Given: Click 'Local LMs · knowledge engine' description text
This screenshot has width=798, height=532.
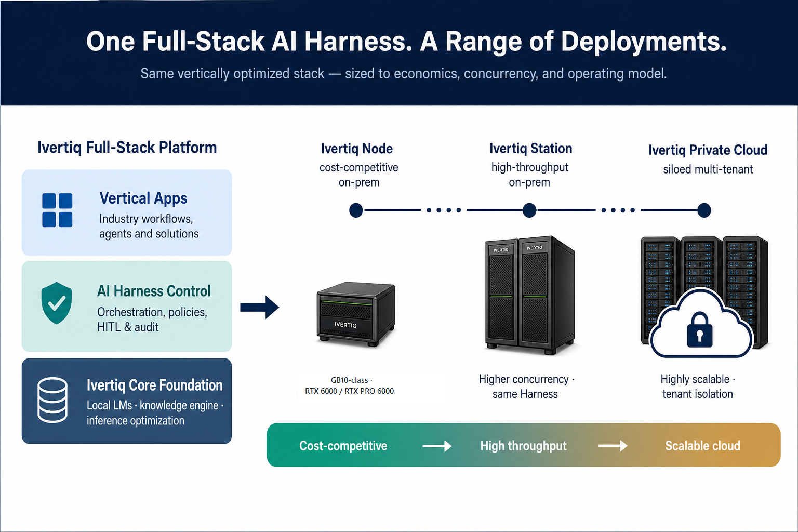Looking at the screenshot, I should (x=155, y=413).
